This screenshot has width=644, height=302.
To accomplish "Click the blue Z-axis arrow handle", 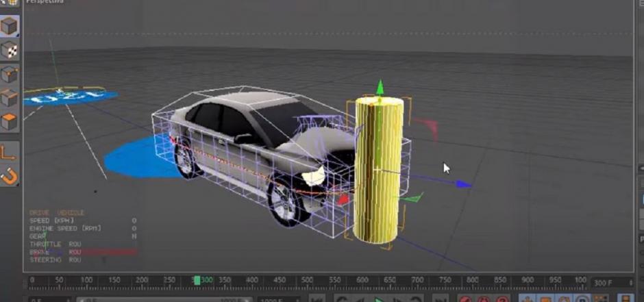I will coord(464,185).
